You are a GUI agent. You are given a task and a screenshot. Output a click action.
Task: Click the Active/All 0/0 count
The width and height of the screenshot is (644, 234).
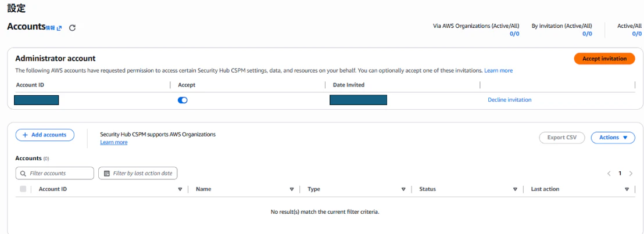tap(637, 34)
